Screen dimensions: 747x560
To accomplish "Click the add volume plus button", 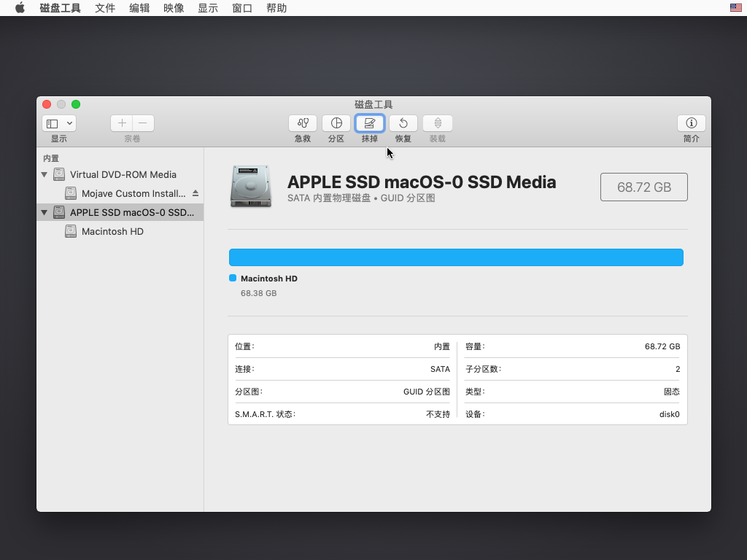I will (122, 123).
